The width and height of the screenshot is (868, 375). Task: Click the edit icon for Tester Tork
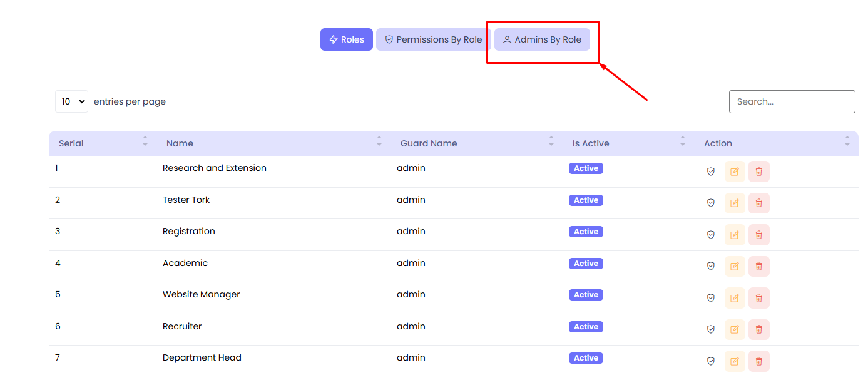(x=735, y=203)
